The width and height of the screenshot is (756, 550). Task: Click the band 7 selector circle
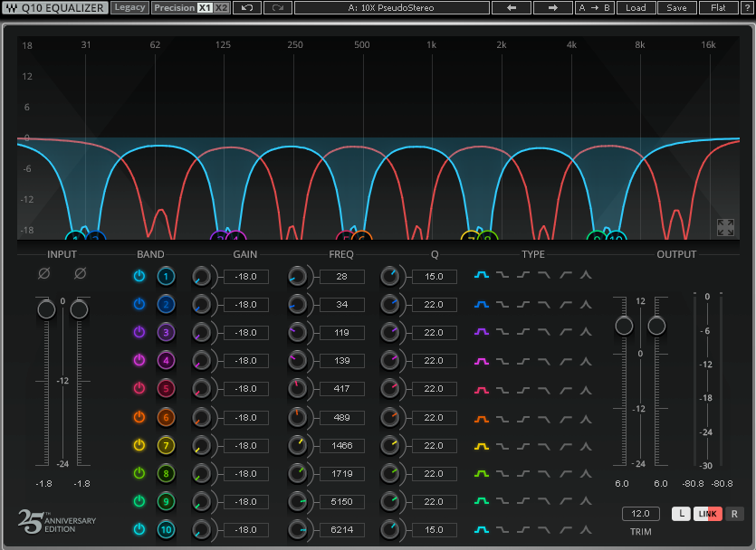point(166,445)
